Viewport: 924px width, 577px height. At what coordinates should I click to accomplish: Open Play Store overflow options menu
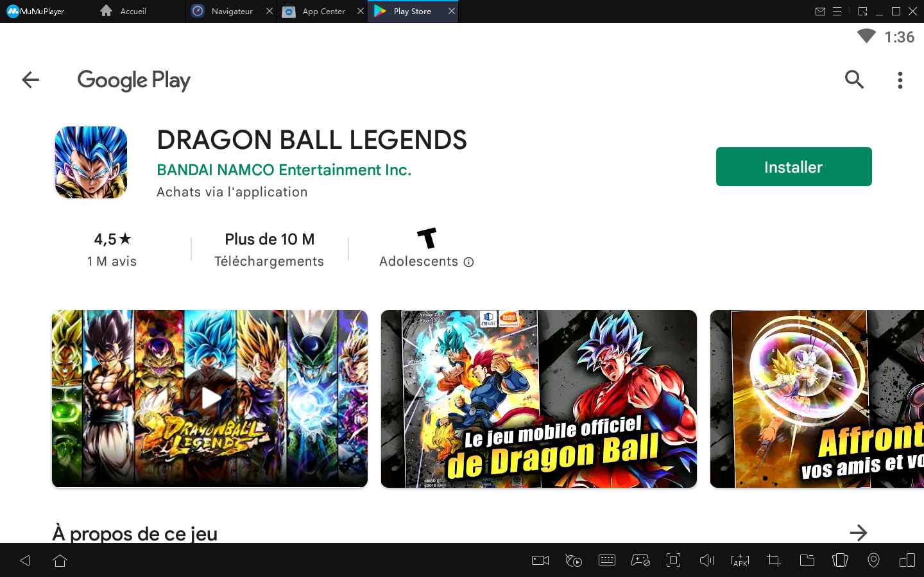[900, 80]
